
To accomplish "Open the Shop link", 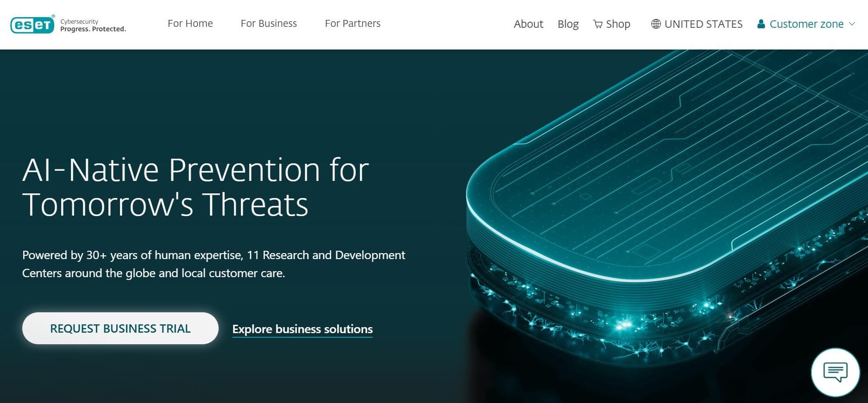I will (x=618, y=24).
